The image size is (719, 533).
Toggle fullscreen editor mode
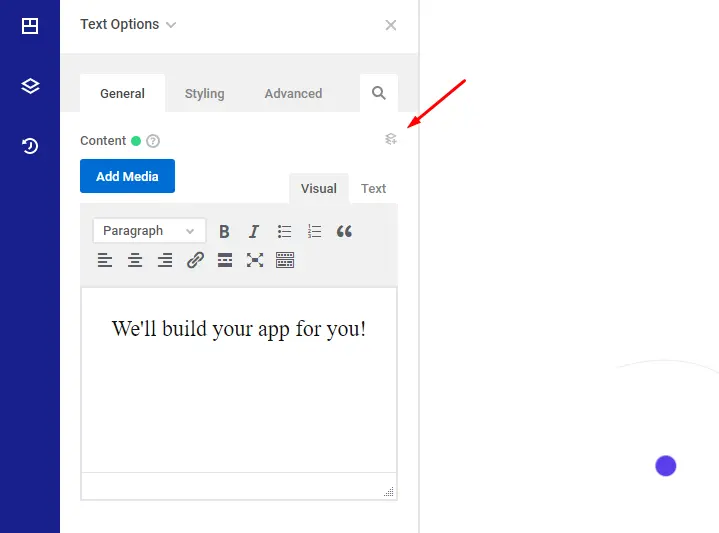(x=255, y=260)
